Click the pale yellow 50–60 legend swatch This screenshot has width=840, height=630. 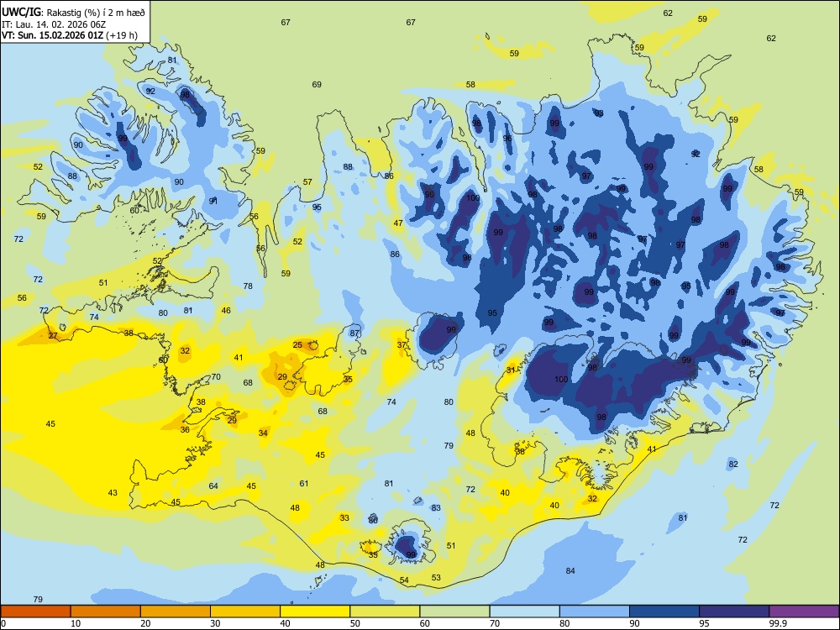pos(386,612)
